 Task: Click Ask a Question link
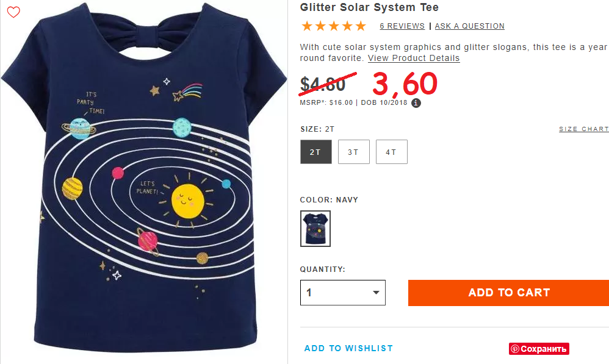(469, 26)
